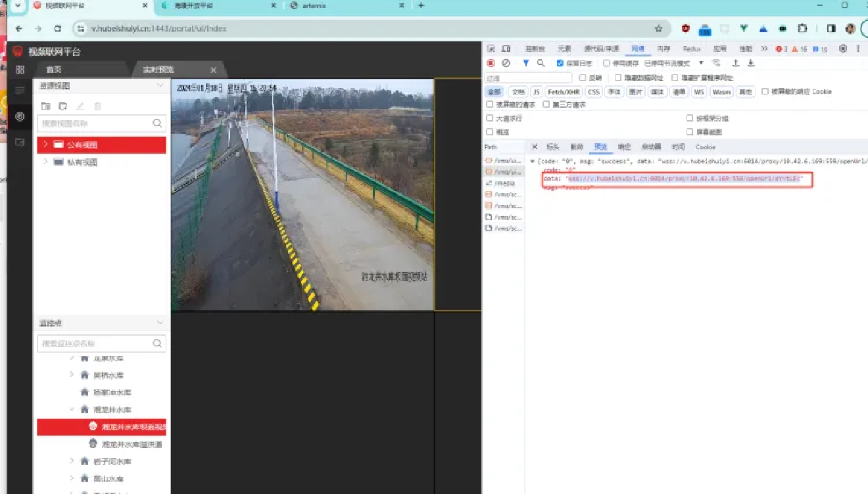The height and width of the screenshot is (494, 868).
Task: Click the red record network log icon
Action: click(x=491, y=63)
